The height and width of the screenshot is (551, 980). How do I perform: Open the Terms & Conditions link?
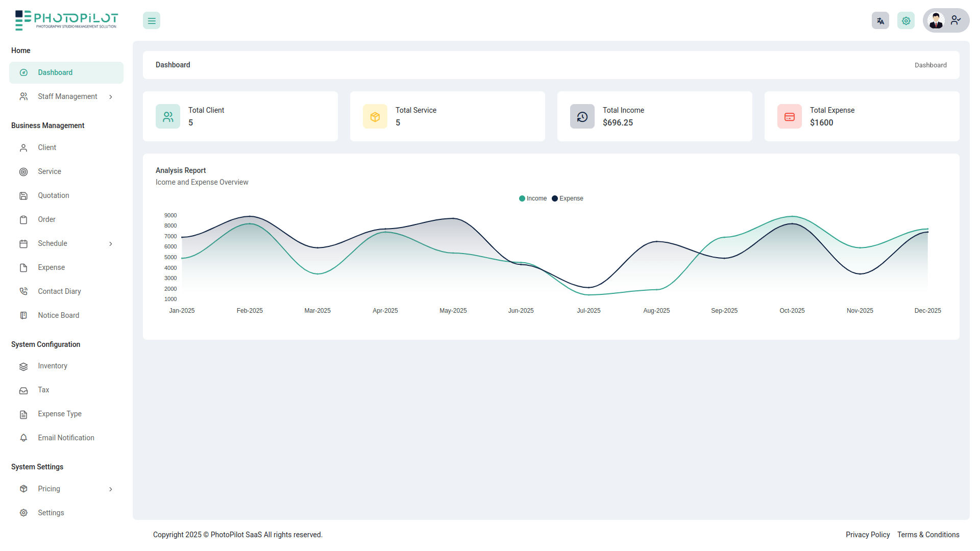pos(928,535)
